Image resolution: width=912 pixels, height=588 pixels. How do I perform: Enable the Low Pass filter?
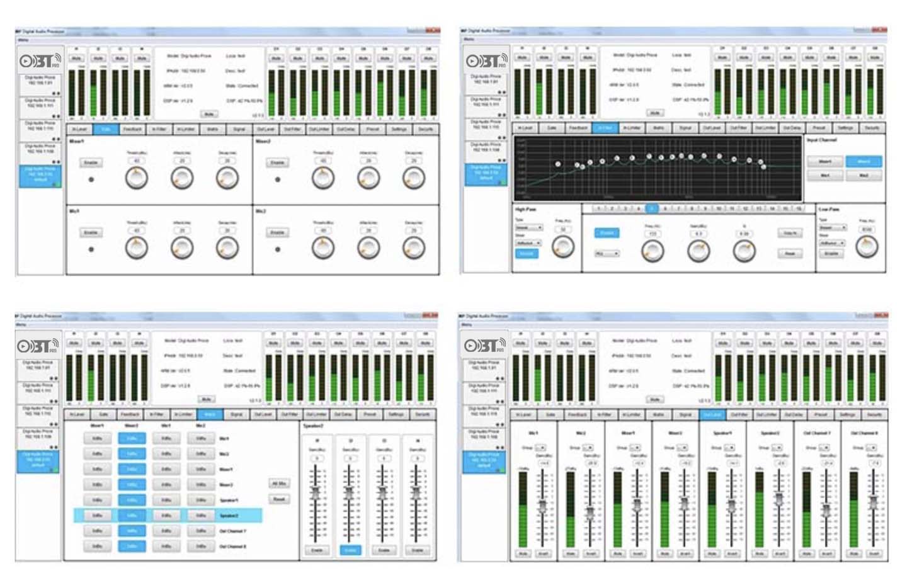(x=831, y=253)
